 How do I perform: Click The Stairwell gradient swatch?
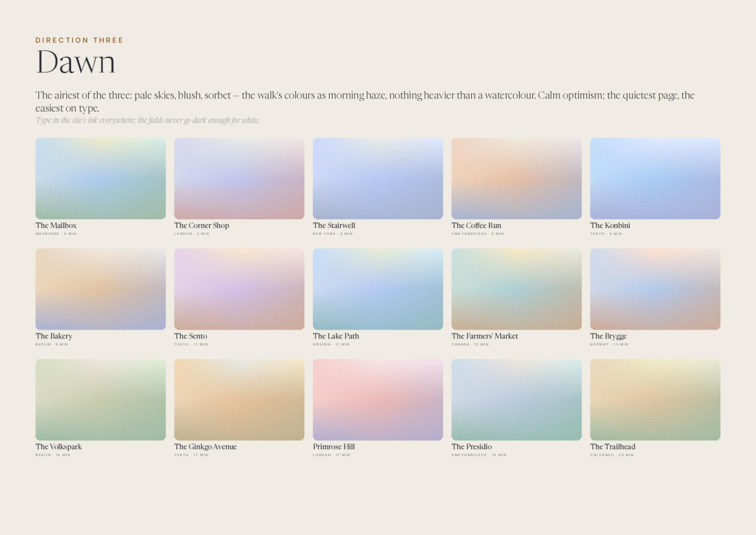click(378, 178)
